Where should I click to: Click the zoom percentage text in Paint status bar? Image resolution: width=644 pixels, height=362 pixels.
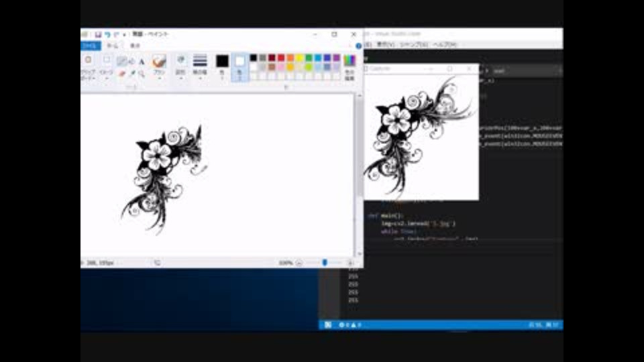pyautogui.click(x=286, y=263)
